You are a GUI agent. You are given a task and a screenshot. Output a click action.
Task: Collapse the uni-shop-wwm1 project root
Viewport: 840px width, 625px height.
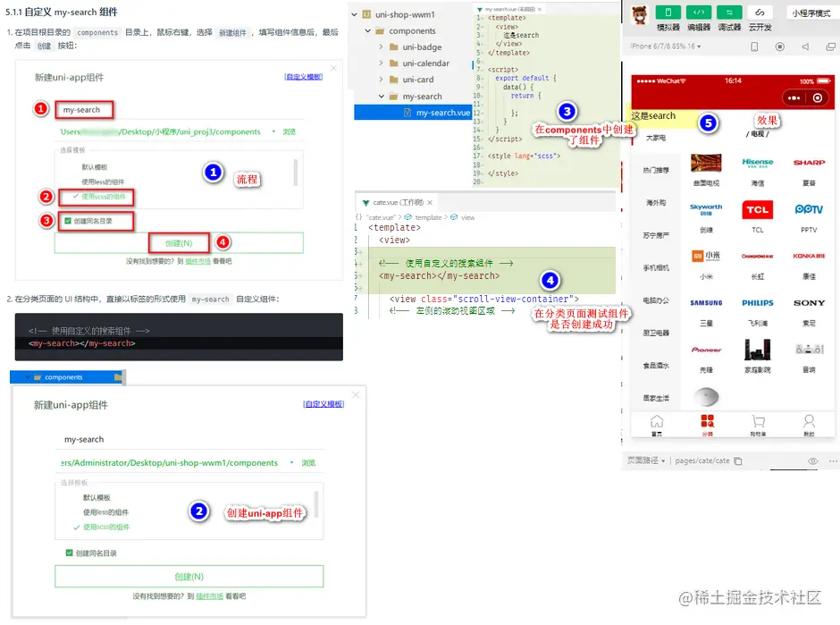coord(354,14)
